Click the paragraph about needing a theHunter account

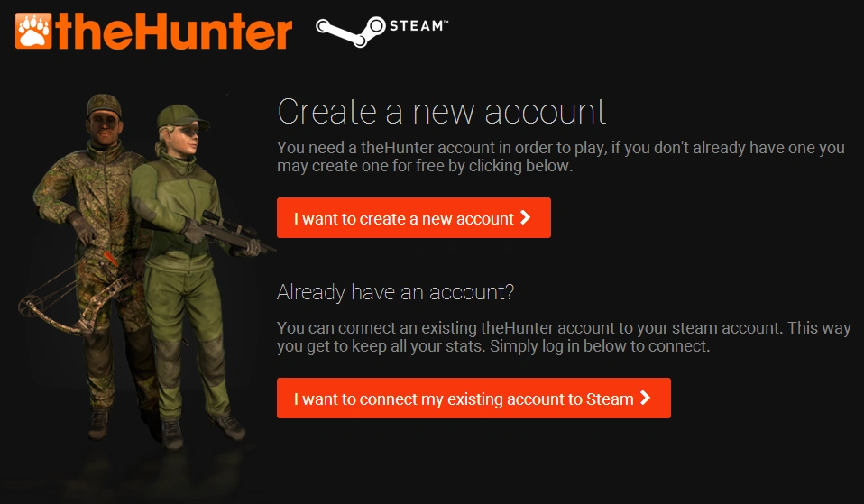tap(560, 157)
